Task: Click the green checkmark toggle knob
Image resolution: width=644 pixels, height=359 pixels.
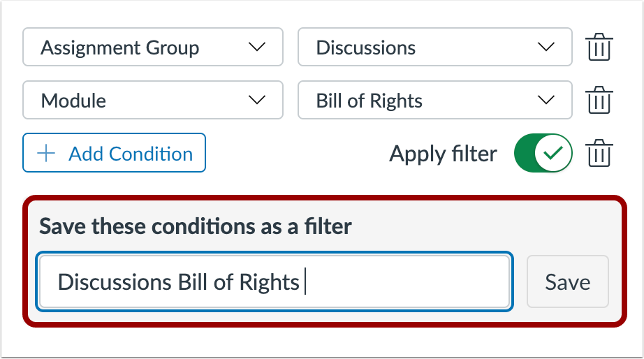Action: (x=555, y=153)
